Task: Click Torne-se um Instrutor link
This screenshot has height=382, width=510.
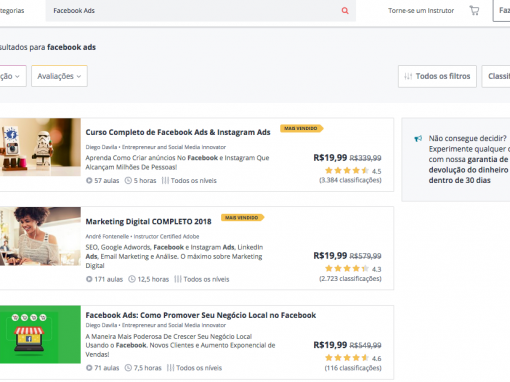Action: point(421,11)
